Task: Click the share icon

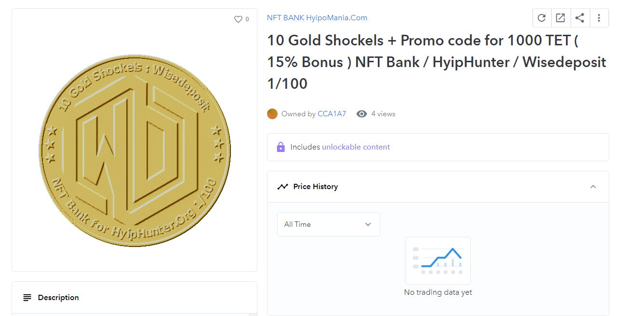Action: pos(580,18)
